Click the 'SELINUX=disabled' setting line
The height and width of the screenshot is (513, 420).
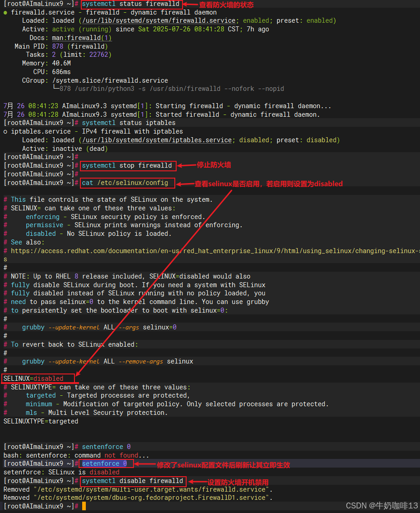(33, 379)
